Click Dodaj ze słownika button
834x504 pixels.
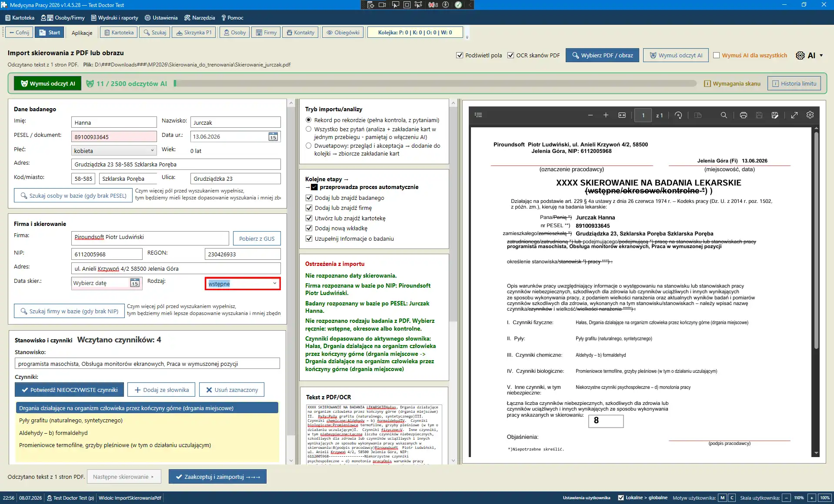[161, 390]
